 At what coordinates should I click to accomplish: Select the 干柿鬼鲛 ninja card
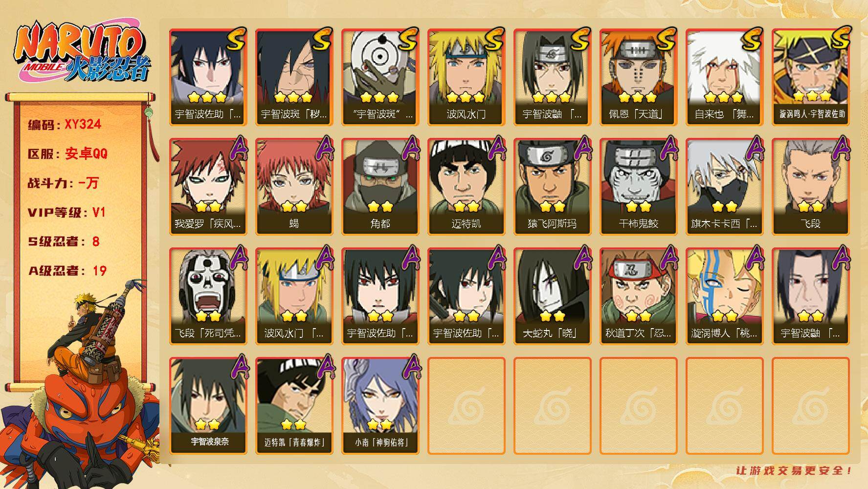tap(638, 187)
